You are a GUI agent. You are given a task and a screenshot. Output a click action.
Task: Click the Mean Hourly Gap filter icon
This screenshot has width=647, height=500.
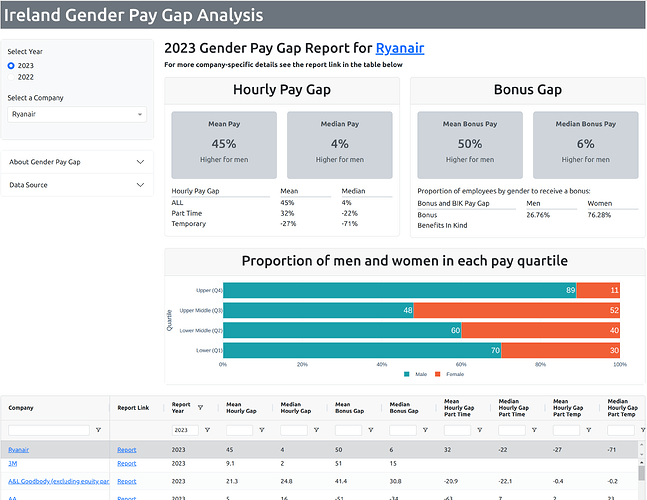point(262,430)
